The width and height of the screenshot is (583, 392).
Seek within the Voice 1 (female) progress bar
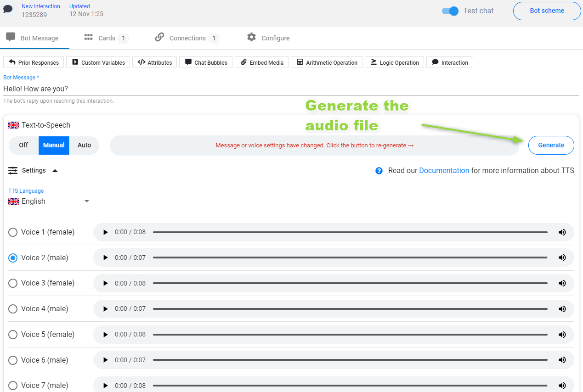(350, 232)
